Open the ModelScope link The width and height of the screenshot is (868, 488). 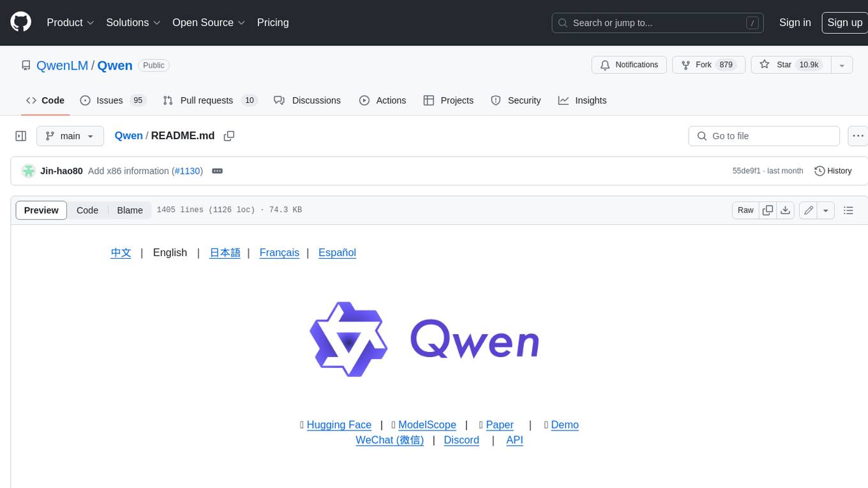coord(427,425)
